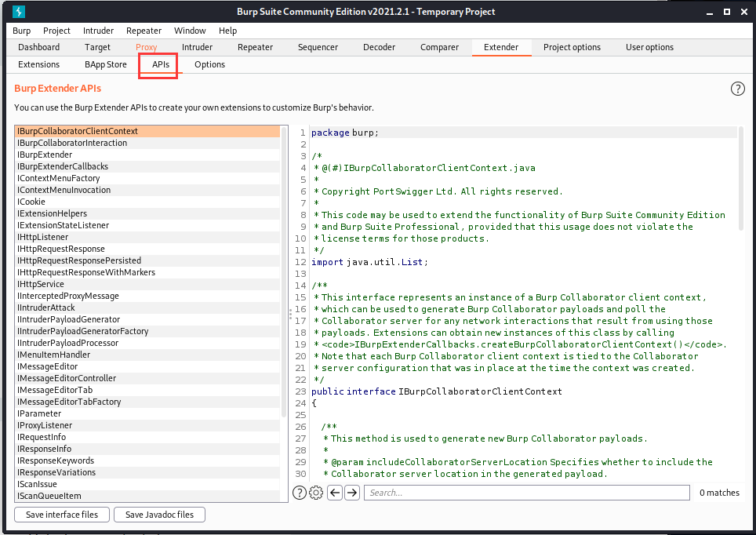Image resolution: width=756 pixels, height=535 pixels.
Task: Open the Burp menu
Action: (x=22, y=31)
